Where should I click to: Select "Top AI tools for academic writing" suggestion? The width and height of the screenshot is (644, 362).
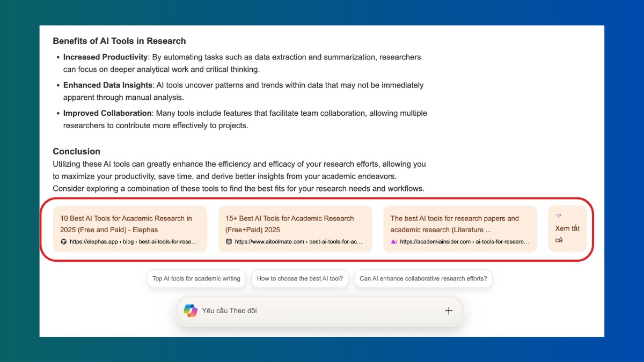196,278
